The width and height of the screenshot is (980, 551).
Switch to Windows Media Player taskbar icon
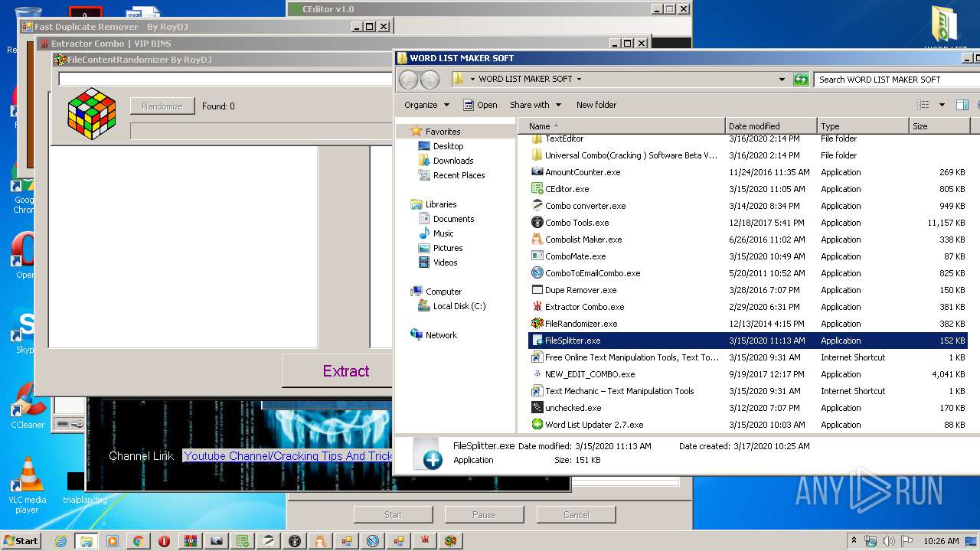tap(113, 541)
